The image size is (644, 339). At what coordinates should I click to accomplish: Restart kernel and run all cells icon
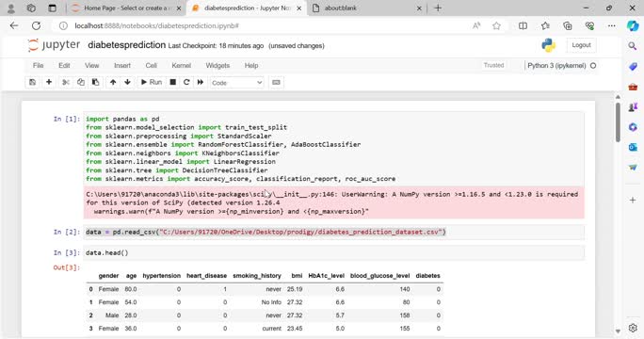[x=200, y=82]
